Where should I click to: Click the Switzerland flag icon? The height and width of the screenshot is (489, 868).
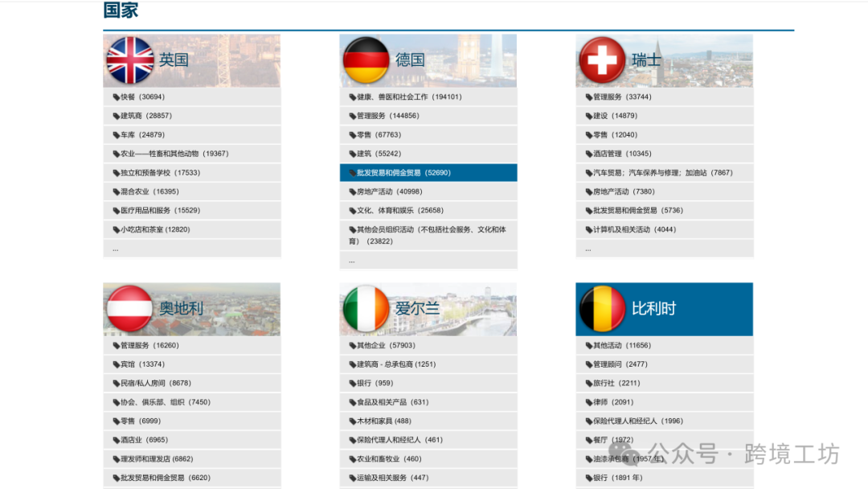[602, 60]
